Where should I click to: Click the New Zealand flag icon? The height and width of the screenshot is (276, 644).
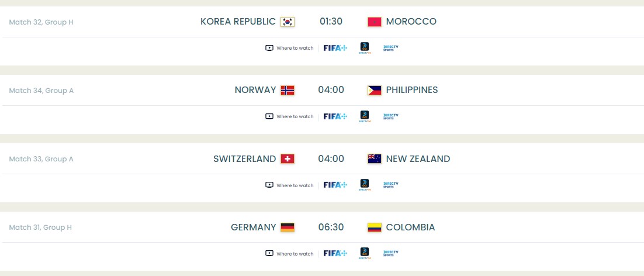(x=375, y=158)
